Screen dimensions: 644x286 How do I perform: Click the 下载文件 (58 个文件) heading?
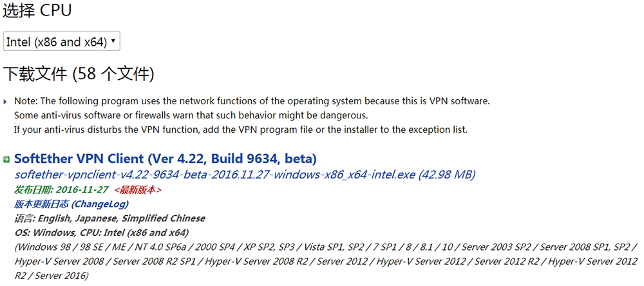point(79,75)
